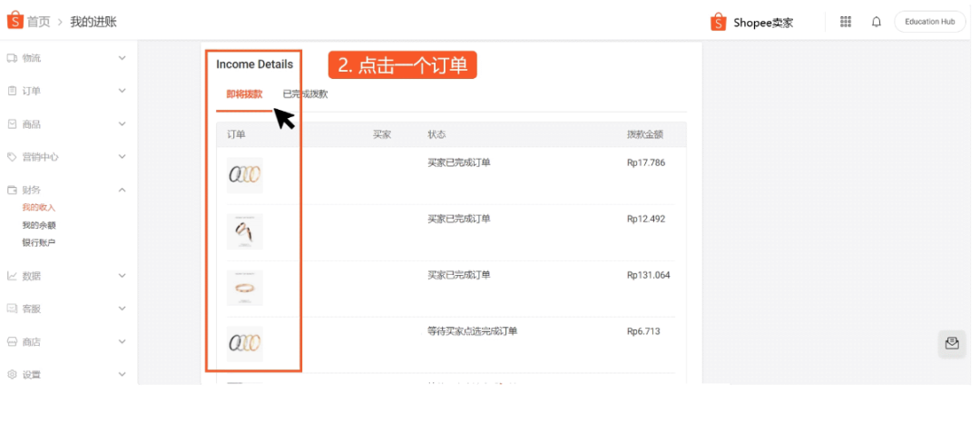The width and height of the screenshot is (980, 432).
Task: Expand the 商店 menu chevron
Action: tap(122, 342)
